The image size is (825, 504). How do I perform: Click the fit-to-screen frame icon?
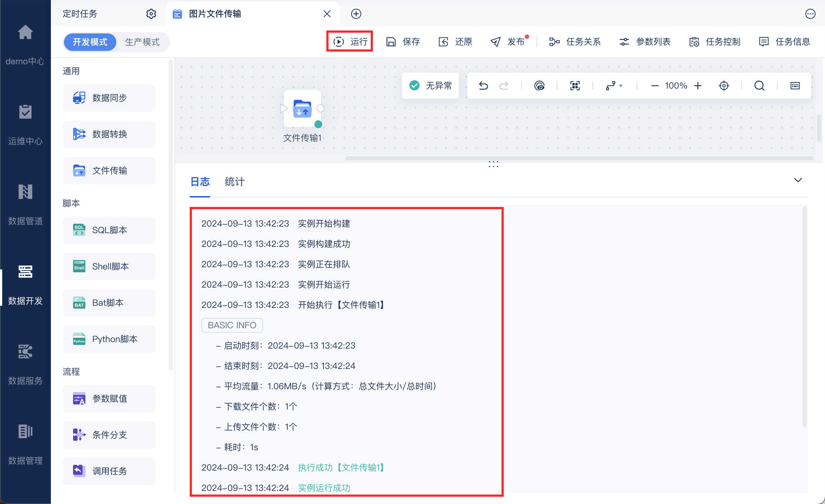tap(575, 86)
